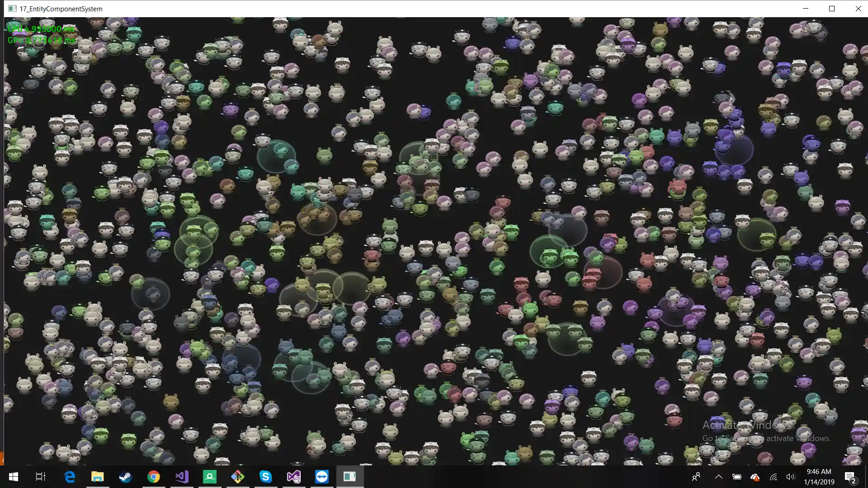Select the 17_EntityComponentSystem window on the taskbar

[x=350, y=476]
